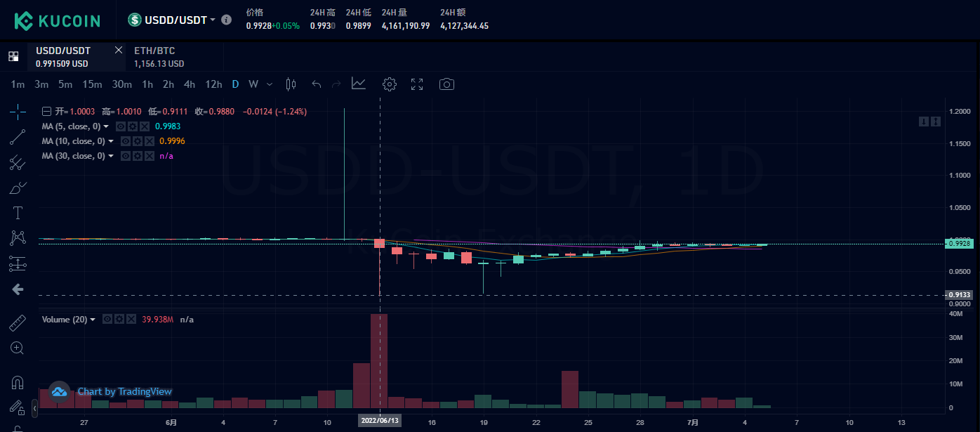
Task: Open chart settings with the gear icon
Action: coord(389,84)
